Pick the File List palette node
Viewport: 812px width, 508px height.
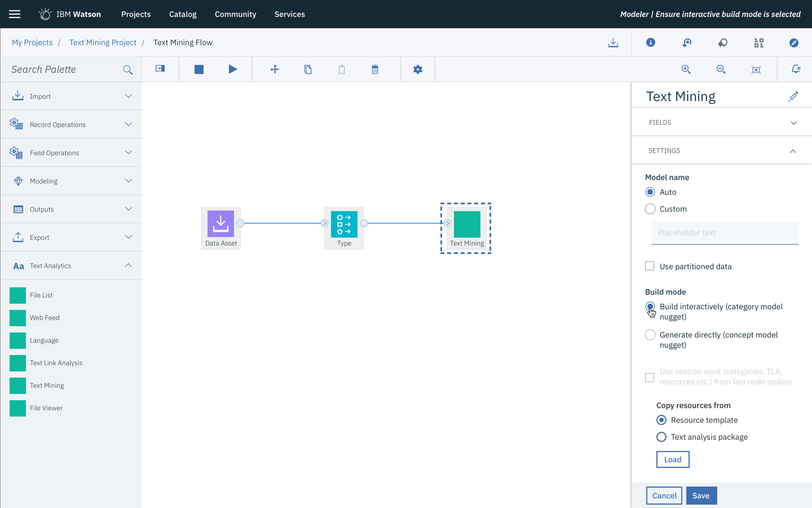pyautogui.click(x=31, y=295)
